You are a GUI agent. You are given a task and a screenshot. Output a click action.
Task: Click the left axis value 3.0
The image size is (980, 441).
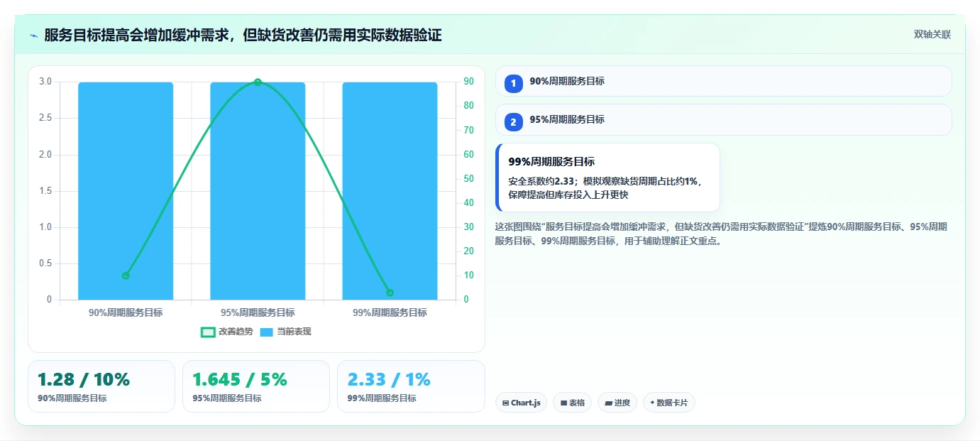coord(45,82)
